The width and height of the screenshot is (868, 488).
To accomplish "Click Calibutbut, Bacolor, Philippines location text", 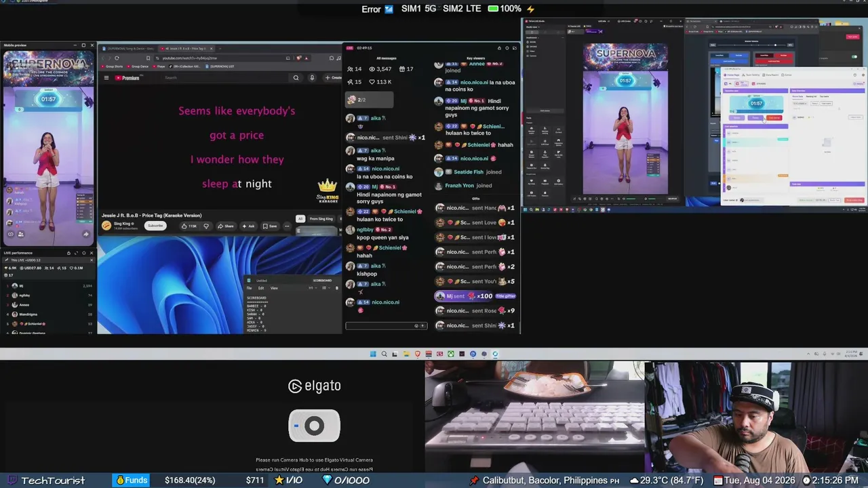I will [546, 481].
